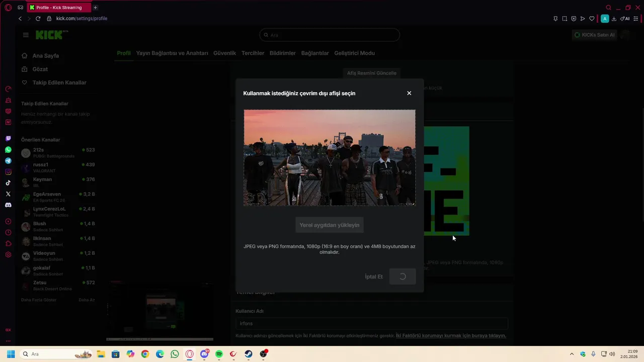The width and height of the screenshot is (644, 362).
Task: Switch to Geliştirici Modu tab
Action: [x=355, y=53]
